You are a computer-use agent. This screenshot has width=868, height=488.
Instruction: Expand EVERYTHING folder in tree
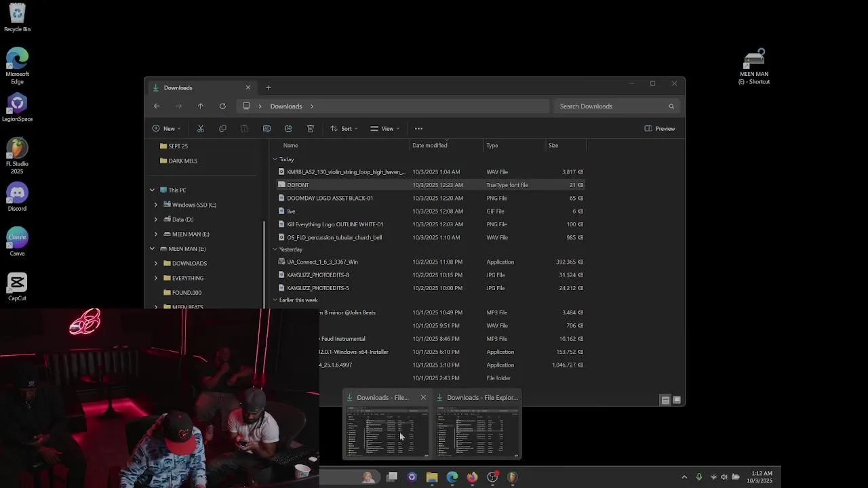tap(156, 278)
